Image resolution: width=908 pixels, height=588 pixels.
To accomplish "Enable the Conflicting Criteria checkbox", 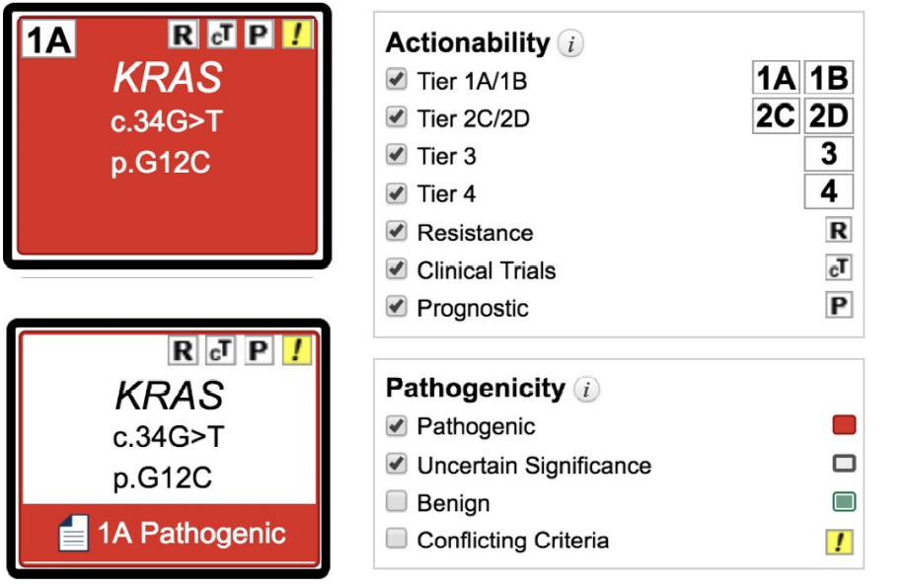I will click(397, 539).
